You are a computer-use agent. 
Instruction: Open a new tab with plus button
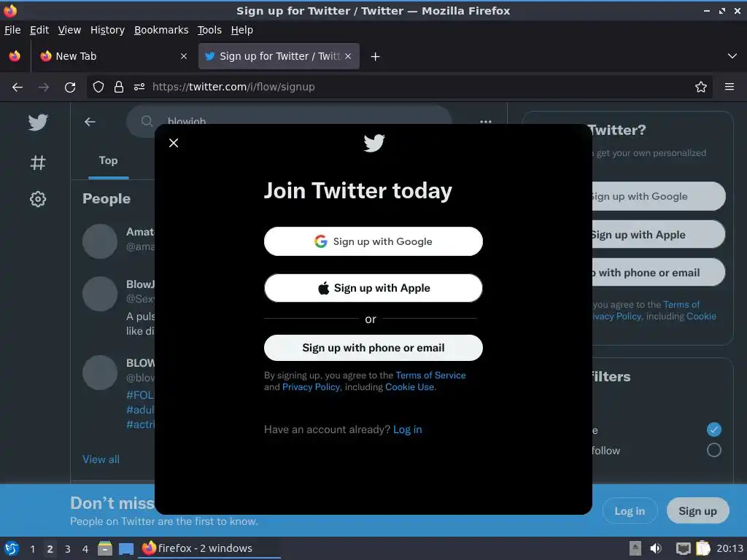[x=376, y=57]
